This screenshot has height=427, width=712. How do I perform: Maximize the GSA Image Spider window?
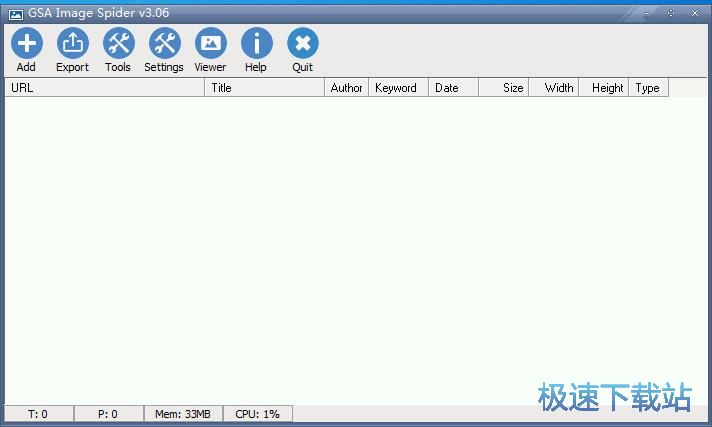pos(671,13)
